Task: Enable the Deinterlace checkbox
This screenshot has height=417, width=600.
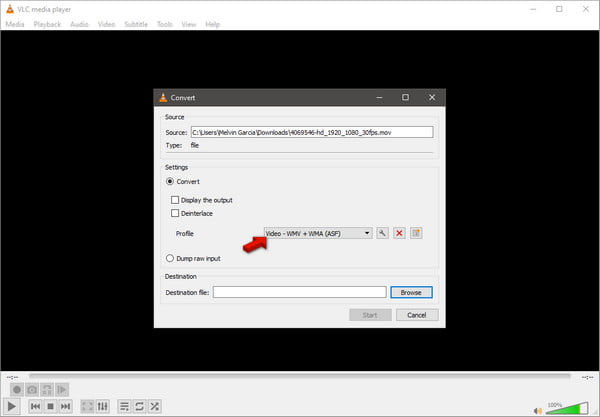Action: click(x=175, y=213)
